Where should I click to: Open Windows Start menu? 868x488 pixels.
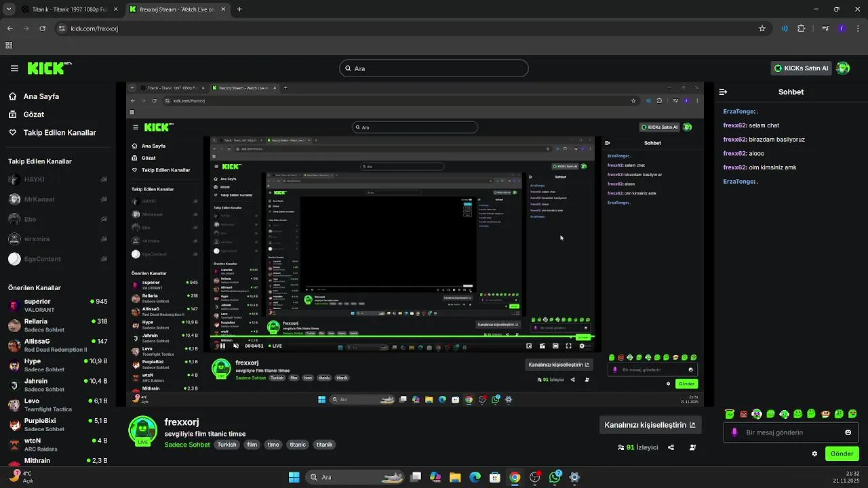tap(294, 477)
